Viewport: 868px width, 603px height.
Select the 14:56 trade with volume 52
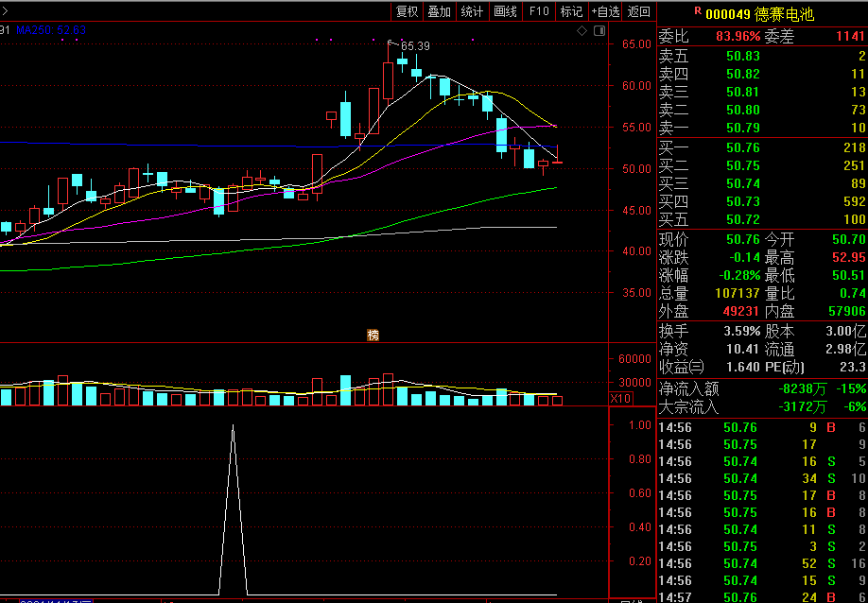[762, 563]
